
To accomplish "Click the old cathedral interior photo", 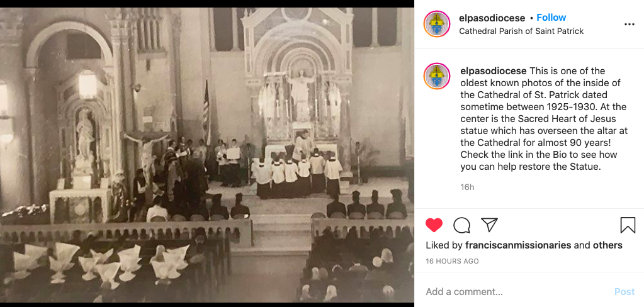I will click(x=207, y=155).
